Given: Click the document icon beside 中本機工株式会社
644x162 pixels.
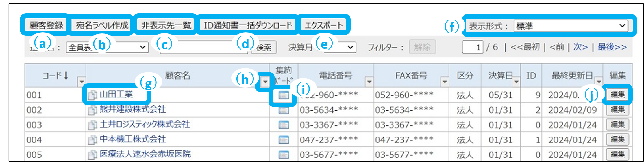Looking at the screenshot, I should click(x=92, y=140).
